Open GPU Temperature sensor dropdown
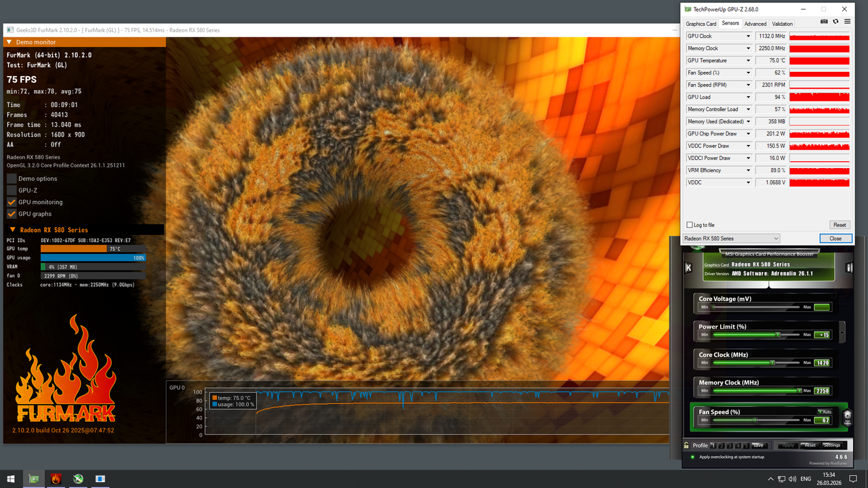Viewport: 868px width, 488px height. coord(749,60)
